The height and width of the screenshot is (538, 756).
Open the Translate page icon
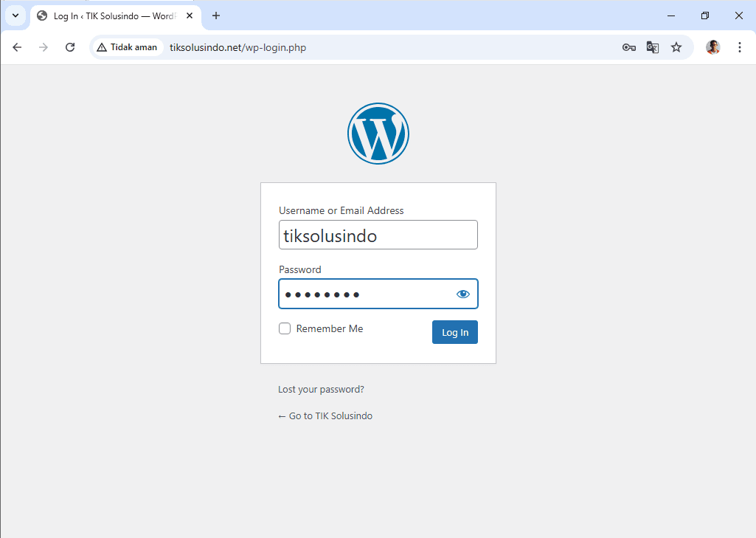tap(652, 47)
